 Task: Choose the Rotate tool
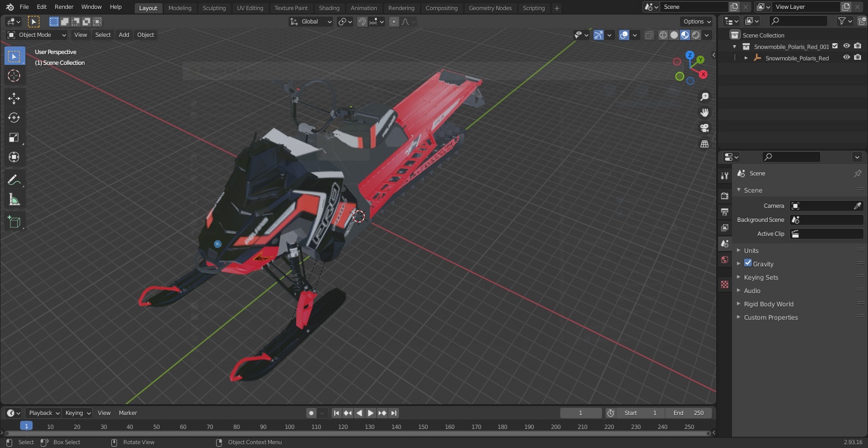[x=14, y=118]
